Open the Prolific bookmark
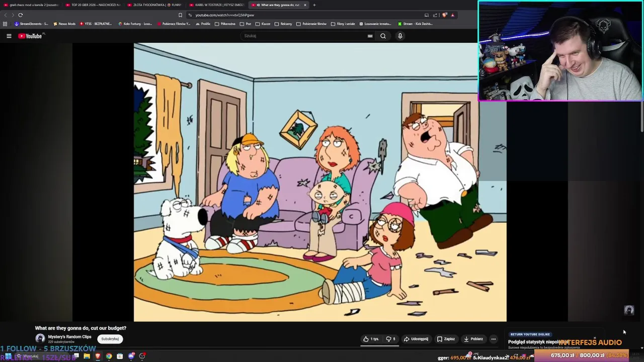The width and height of the screenshot is (644, 362). (x=203, y=24)
